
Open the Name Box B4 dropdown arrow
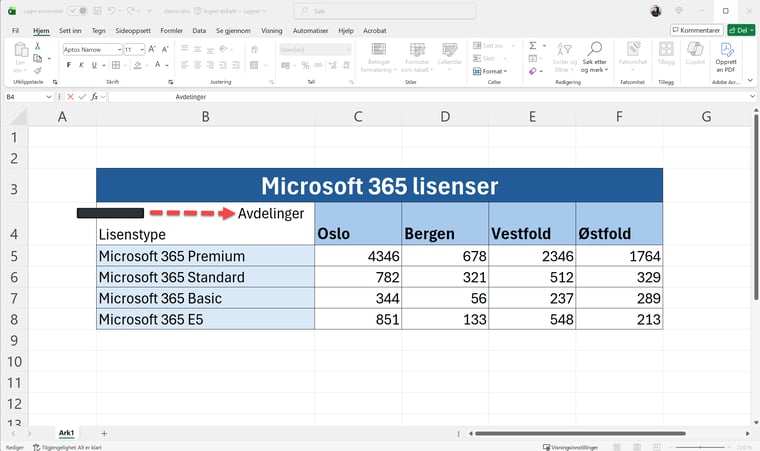click(x=48, y=97)
